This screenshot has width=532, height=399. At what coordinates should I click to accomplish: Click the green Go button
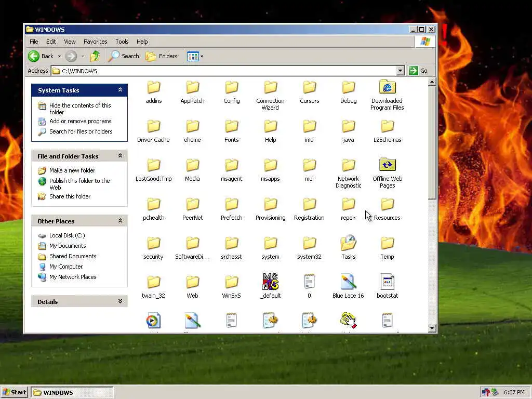(418, 71)
